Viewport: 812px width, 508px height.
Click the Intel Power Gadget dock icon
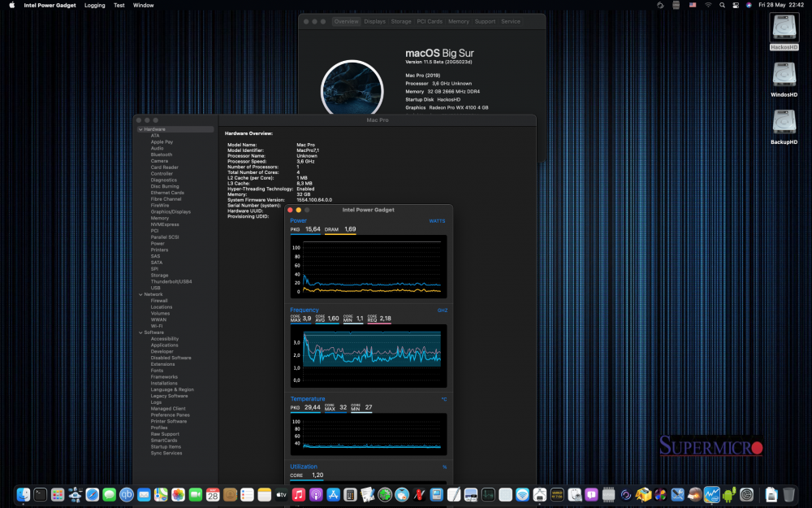pyautogui.click(x=712, y=494)
